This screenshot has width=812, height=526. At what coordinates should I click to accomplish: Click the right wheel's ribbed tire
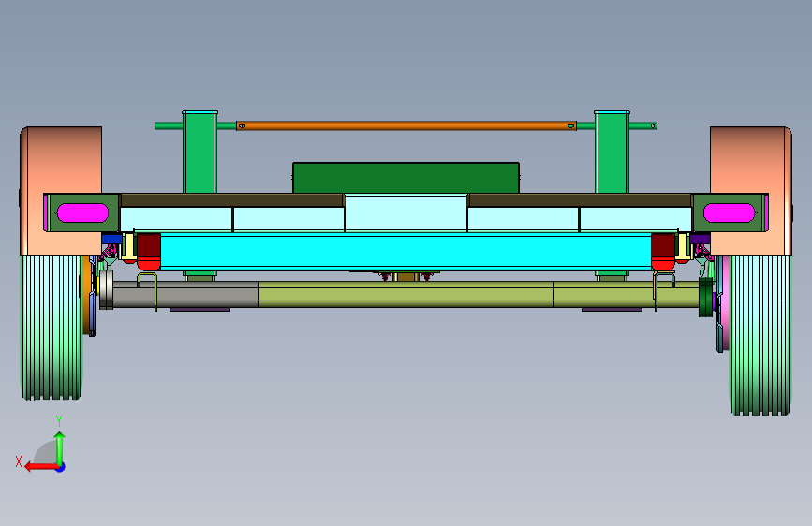click(x=760, y=334)
